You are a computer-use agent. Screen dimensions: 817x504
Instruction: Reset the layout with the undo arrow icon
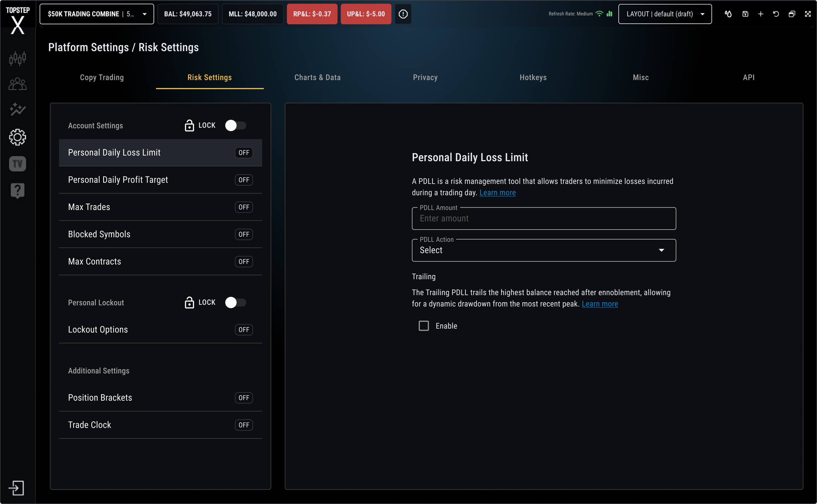[x=776, y=14]
